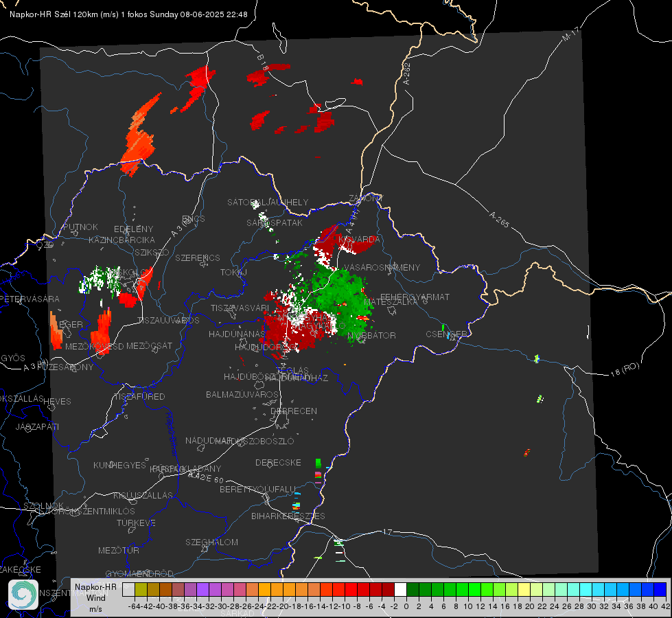Click the PÉTERVÁSÁRA label
Screen dimensions: 672x618
[x=30, y=299]
